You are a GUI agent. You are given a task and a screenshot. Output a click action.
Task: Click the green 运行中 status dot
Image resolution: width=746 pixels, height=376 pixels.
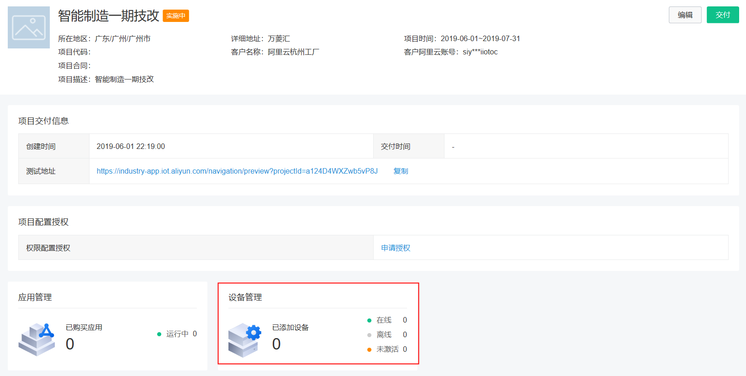click(159, 334)
